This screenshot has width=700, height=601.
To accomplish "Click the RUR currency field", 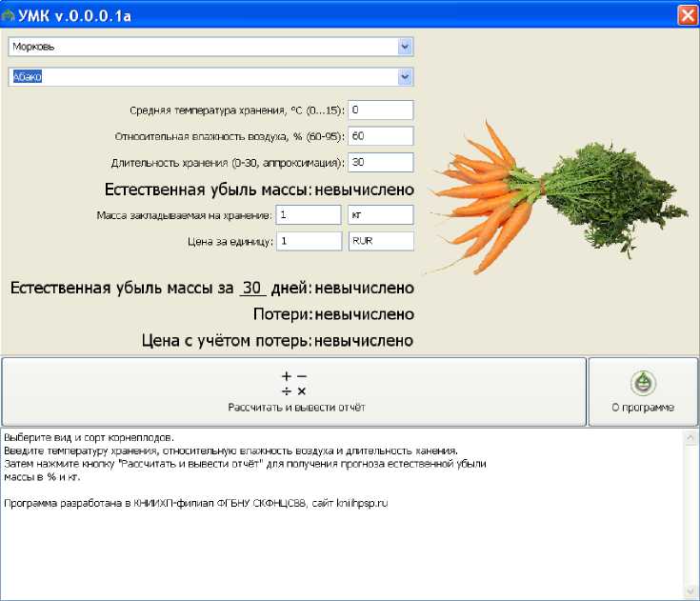I will click(x=381, y=241).
